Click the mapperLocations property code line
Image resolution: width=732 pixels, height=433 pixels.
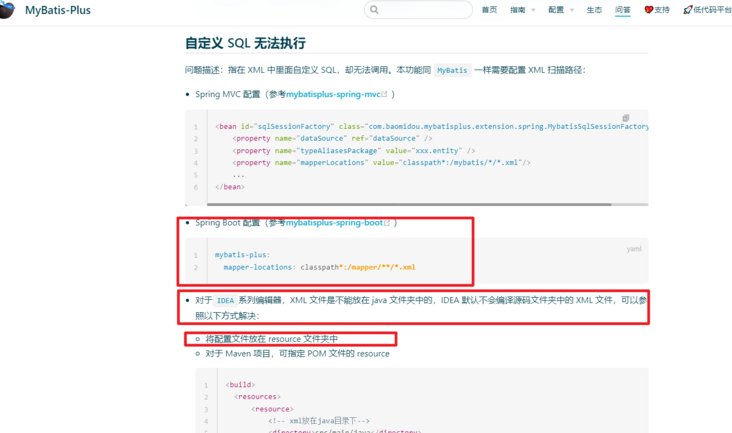pyautogui.click(x=381, y=163)
